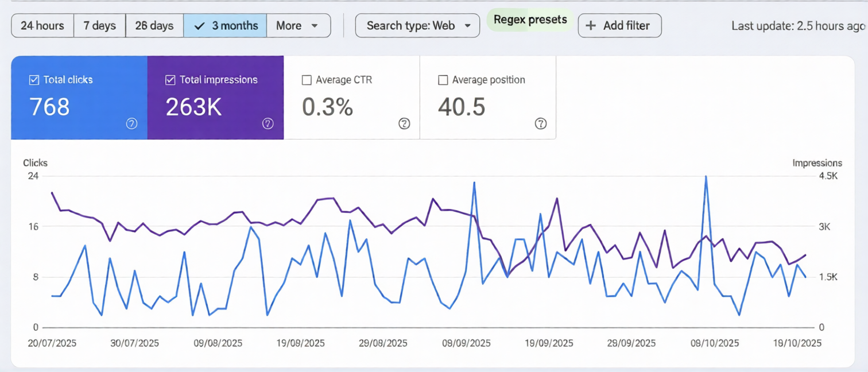View Average CTR help info icon
Screen dimensions: 868x372
coord(404,123)
